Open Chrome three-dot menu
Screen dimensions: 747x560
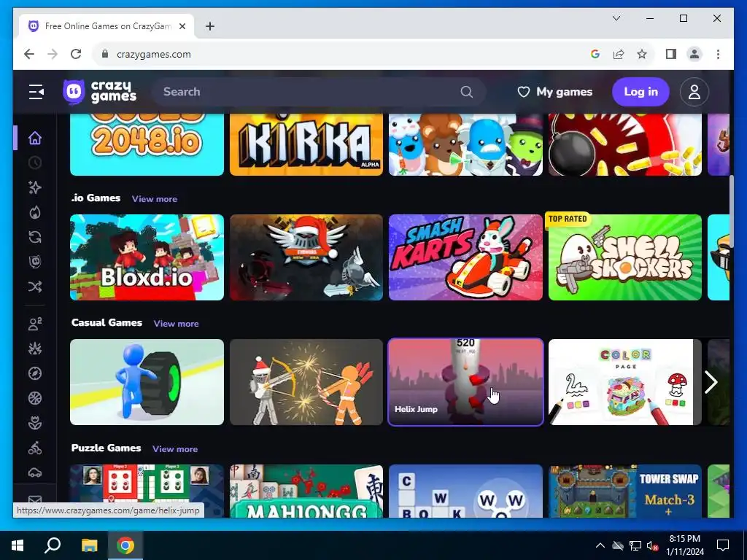(718, 54)
